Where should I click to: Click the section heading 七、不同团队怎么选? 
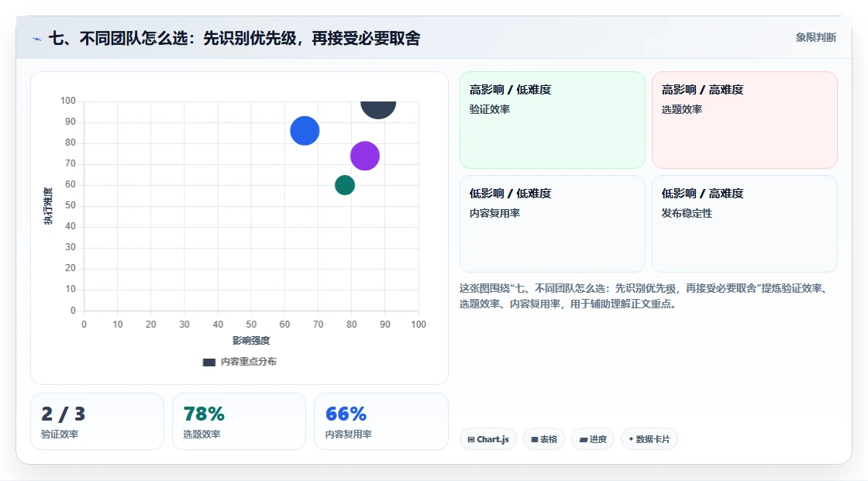[234, 38]
